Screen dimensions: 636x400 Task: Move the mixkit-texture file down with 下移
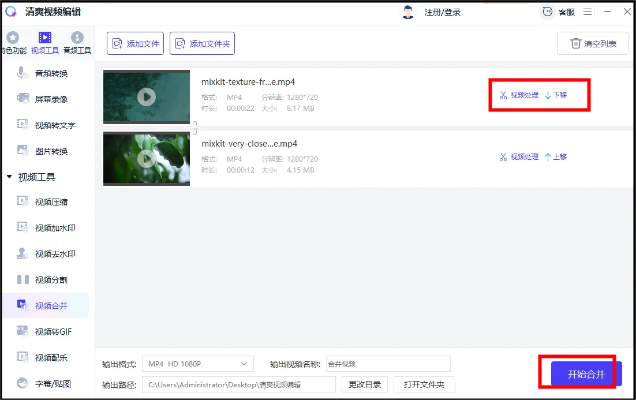tap(556, 95)
